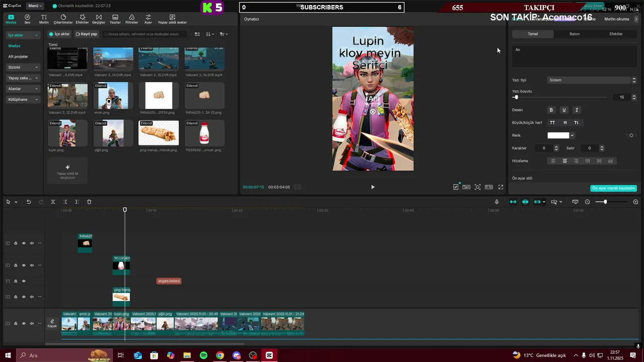Select the Balon tab in text panel

pyautogui.click(x=574, y=34)
